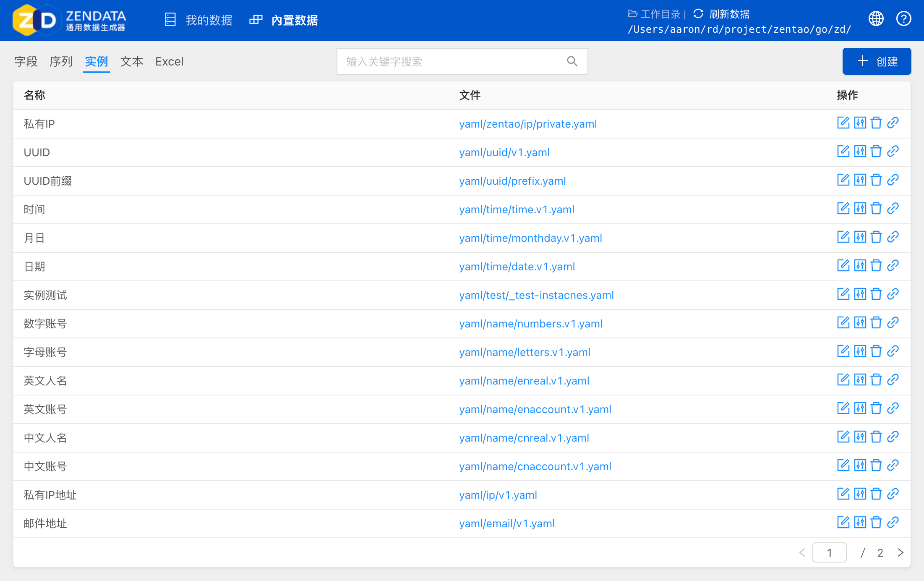Click the search magnifier icon
Image resolution: width=924 pixels, height=581 pixels.
[x=572, y=61]
